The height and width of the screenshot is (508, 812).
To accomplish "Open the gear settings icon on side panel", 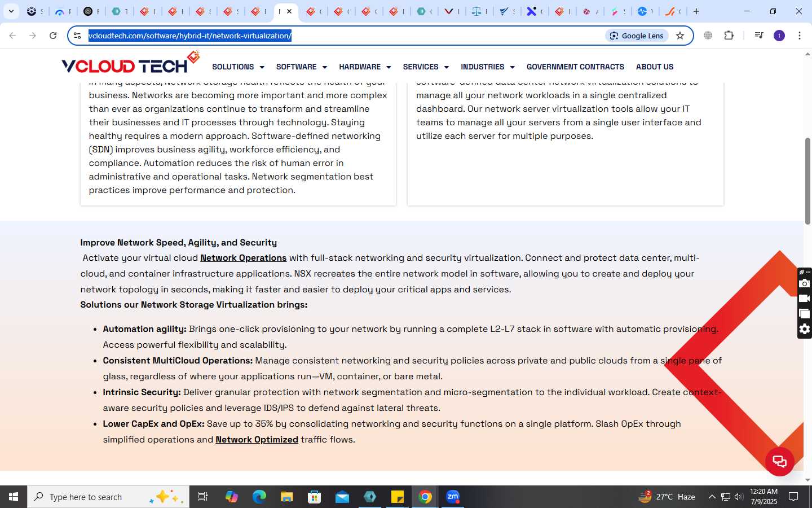I will tap(805, 329).
